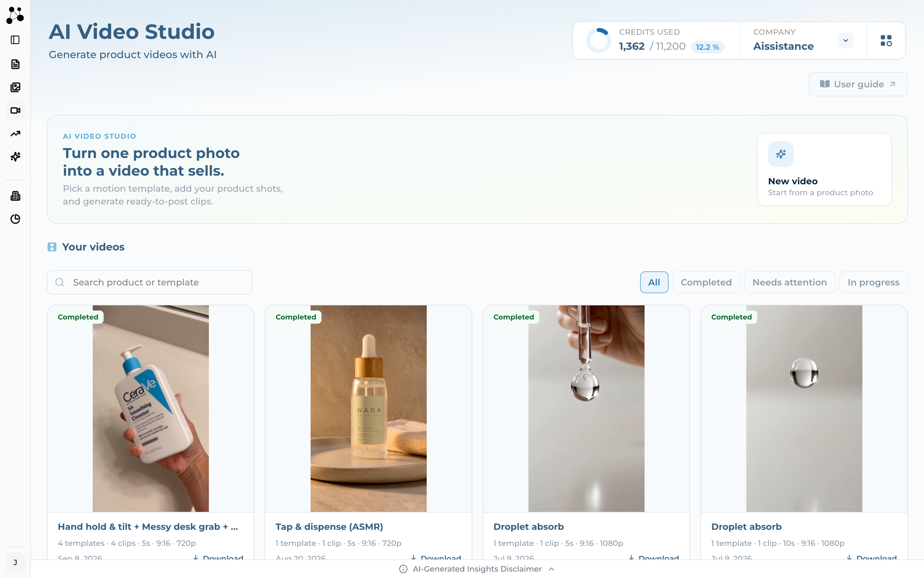
Task: Open the CeraVe cleanser video thumbnail
Action: (151, 408)
